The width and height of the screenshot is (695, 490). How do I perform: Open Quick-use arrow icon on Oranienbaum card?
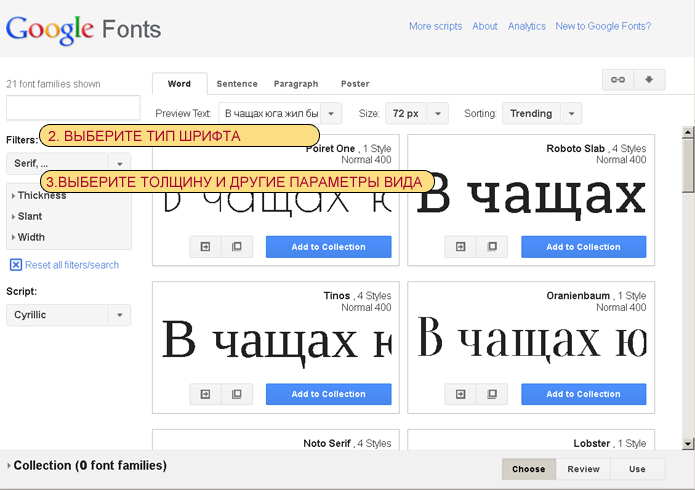(x=461, y=394)
